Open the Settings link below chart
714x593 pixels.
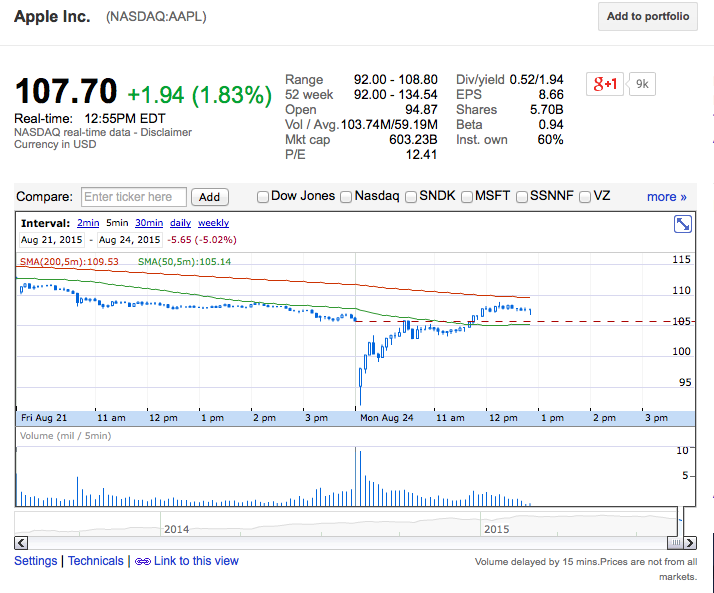click(36, 561)
